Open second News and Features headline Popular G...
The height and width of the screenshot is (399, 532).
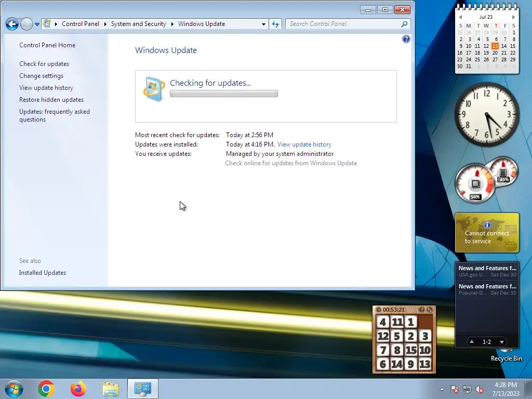pos(487,289)
